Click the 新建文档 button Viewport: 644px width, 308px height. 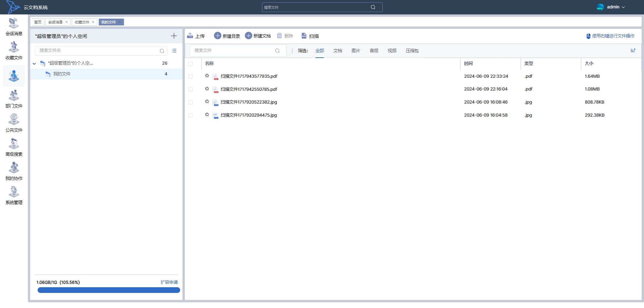[x=258, y=36]
